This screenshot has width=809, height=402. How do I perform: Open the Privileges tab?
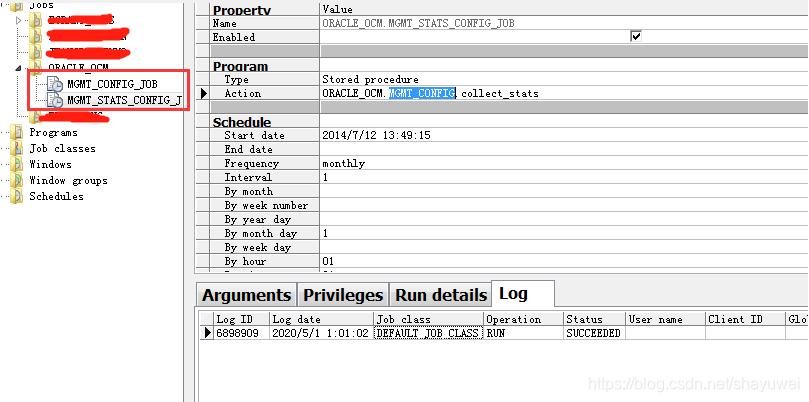click(343, 295)
